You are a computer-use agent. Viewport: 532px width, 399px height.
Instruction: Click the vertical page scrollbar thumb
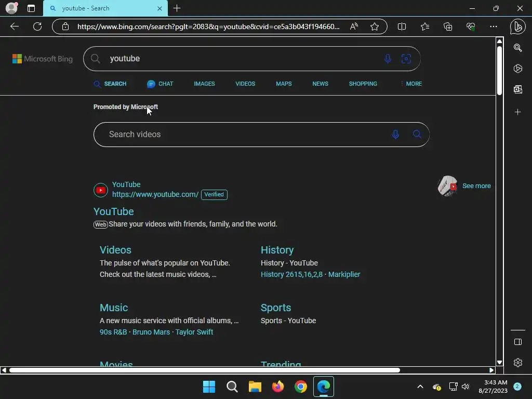[499, 70]
